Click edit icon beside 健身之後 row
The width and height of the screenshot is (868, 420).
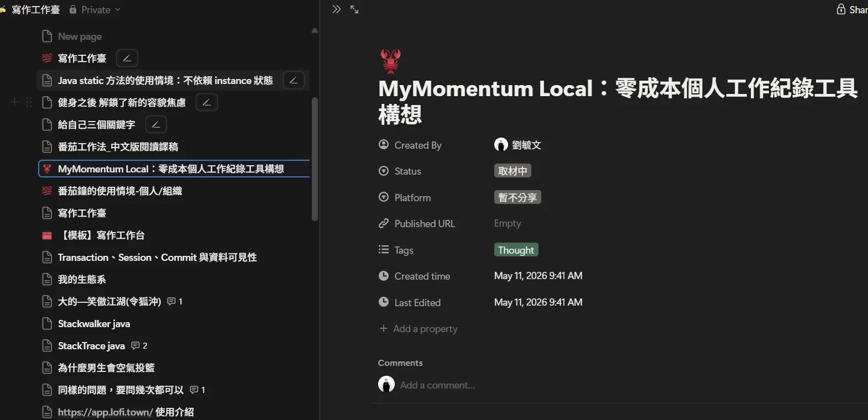(207, 102)
